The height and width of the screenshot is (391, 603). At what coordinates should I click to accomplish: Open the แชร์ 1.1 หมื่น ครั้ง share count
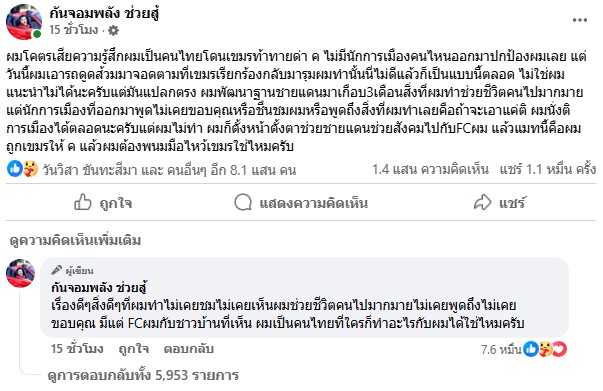(x=548, y=169)
